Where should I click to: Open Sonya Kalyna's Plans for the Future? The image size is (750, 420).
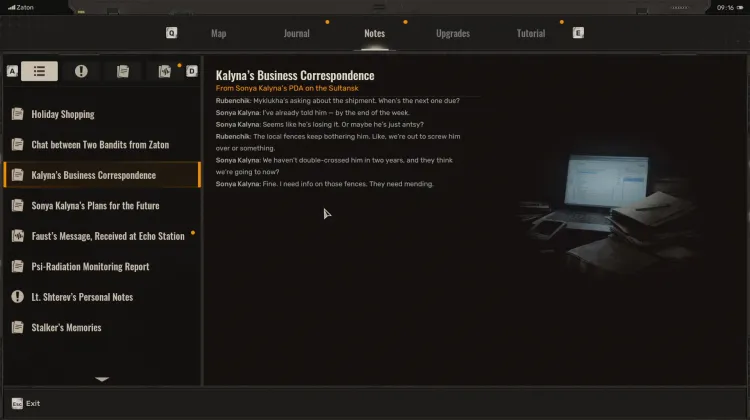tap(102, 206)
